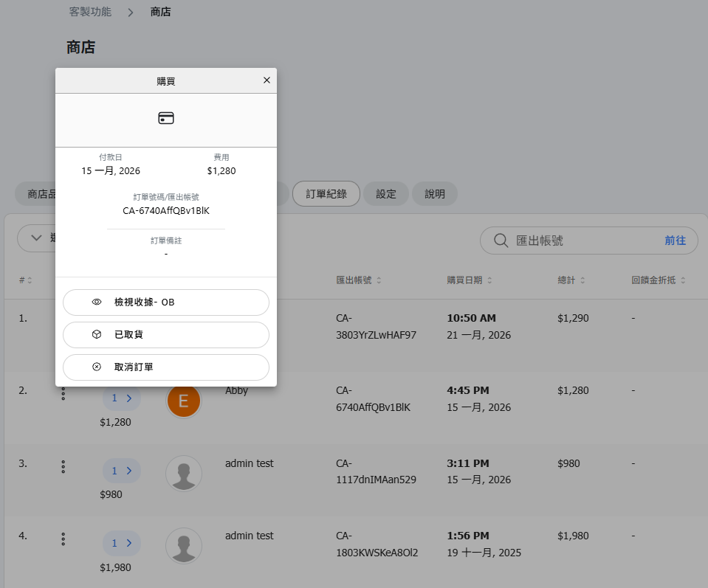This screenshot has height=588, width=708.
Task: Click the eye icon for 檢視收據
Action: tap(97, 302)
